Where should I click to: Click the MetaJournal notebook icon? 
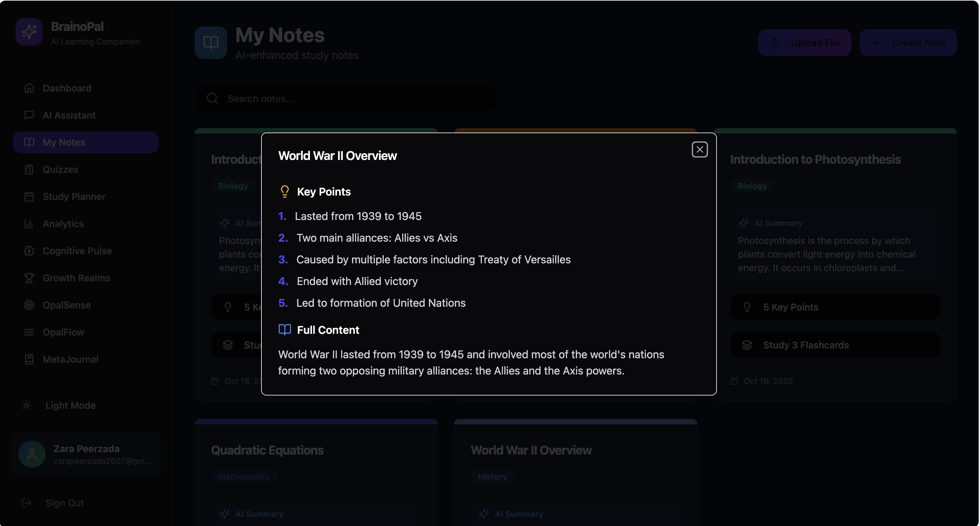[x=29, y=359]
